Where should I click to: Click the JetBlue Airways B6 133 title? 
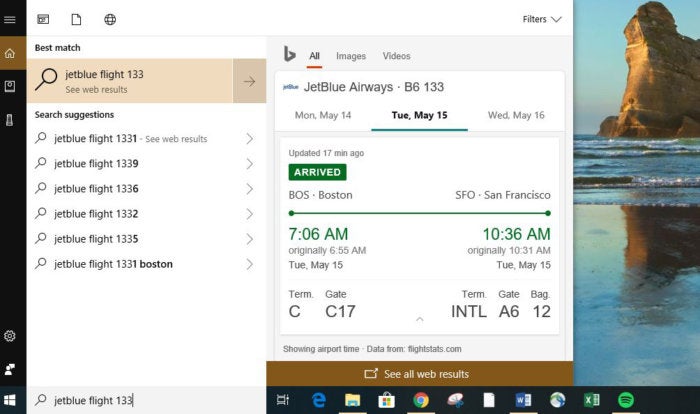coord(374,87)
